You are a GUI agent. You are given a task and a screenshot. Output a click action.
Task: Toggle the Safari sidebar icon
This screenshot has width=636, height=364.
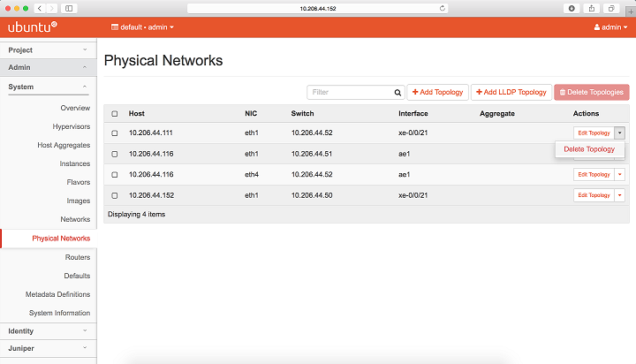(69, 8)
